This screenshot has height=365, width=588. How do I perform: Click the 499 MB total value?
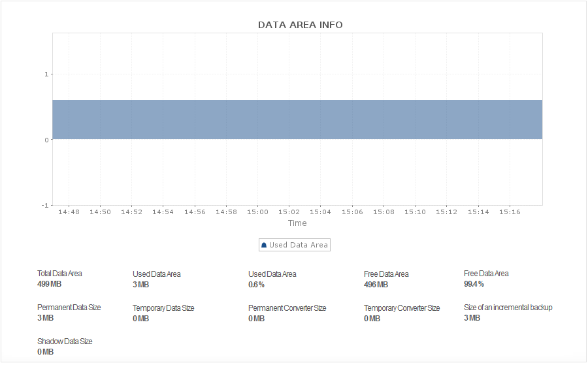50,284
